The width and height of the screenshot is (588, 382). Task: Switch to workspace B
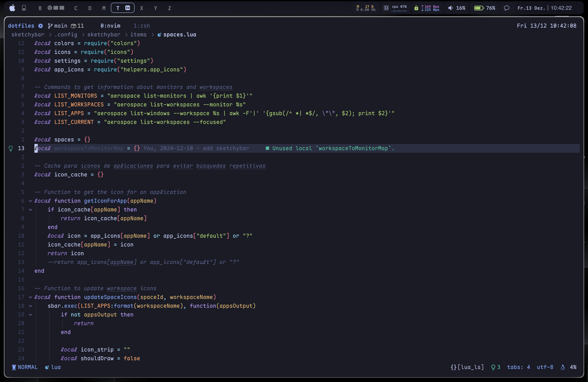pyautogui.click(x=40, y=8)
